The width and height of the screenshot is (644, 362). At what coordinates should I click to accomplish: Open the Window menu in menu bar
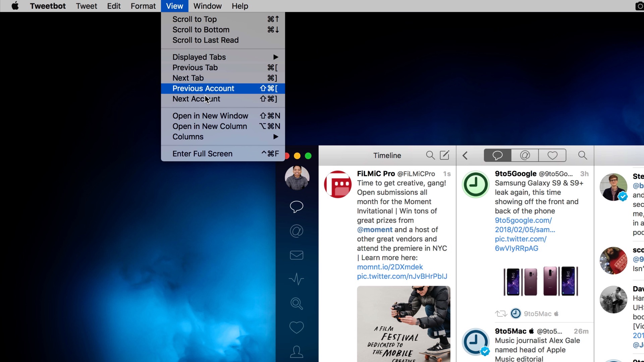tap(207, 6)
